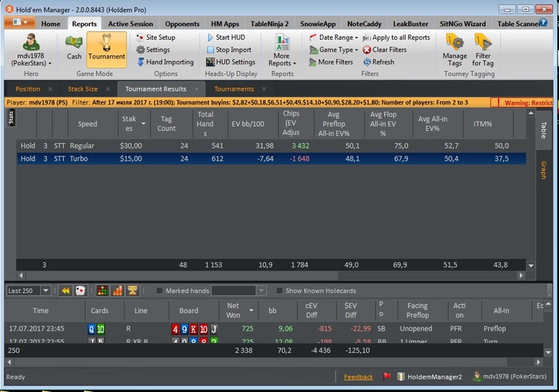Open Hand Importing option
559x392 pixels.
tap(165, 62)
